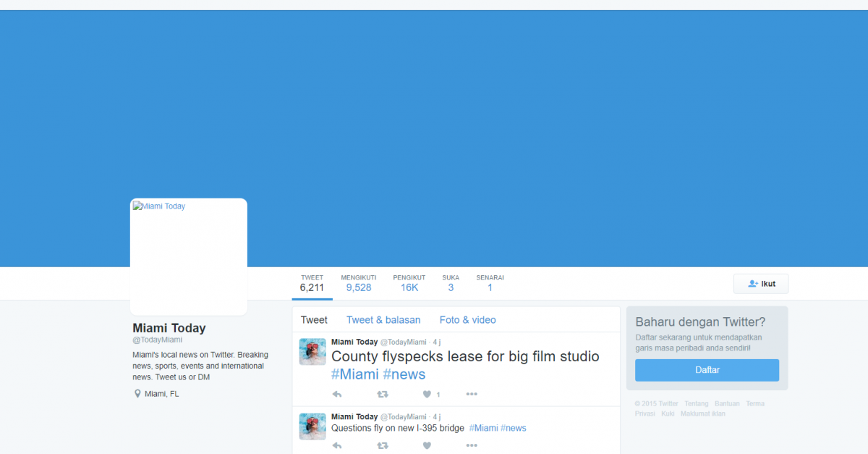Viewport: 868px width, 454px height.
Task: Sign up using the Daftar button
Action: (707, 370)
